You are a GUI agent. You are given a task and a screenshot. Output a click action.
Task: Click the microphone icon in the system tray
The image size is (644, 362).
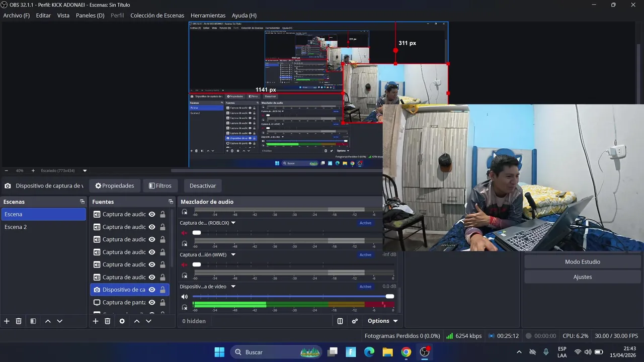(x=546, y=352)
